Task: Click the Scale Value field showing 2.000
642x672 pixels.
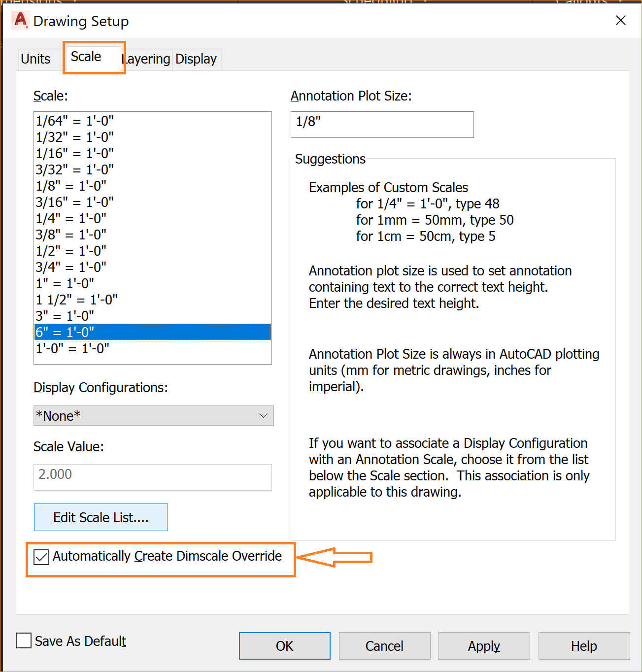Action: tap(152, 477)
